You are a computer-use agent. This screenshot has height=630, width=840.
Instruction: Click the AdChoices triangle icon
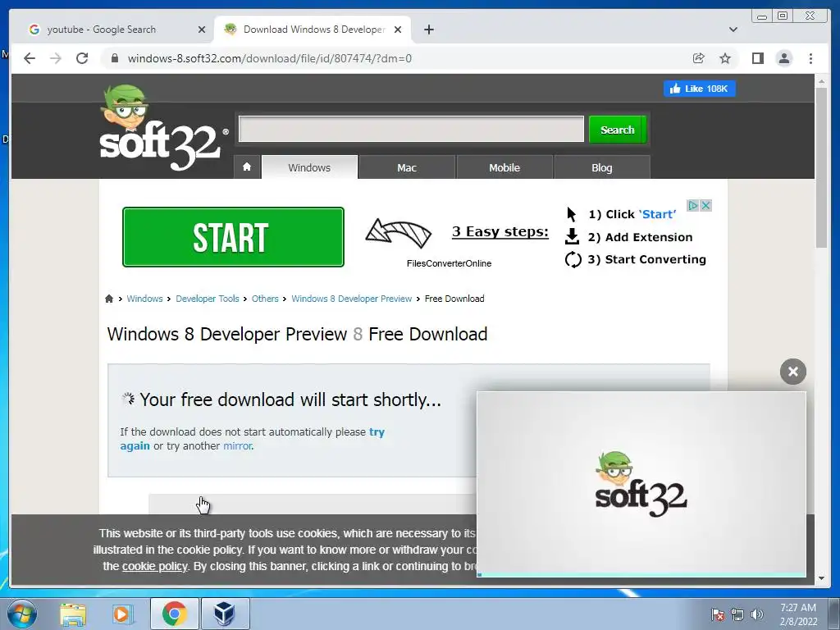692,206
